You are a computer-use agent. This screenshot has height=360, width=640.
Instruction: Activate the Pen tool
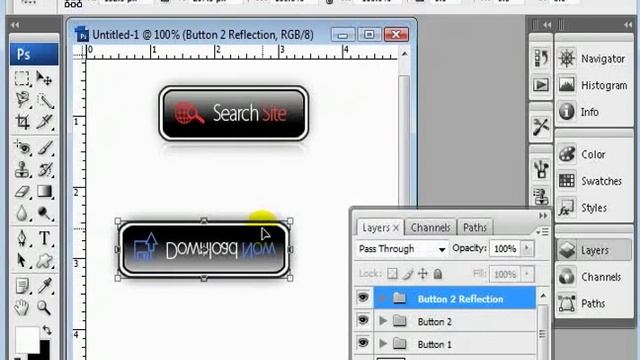click(x=22, y=238)
